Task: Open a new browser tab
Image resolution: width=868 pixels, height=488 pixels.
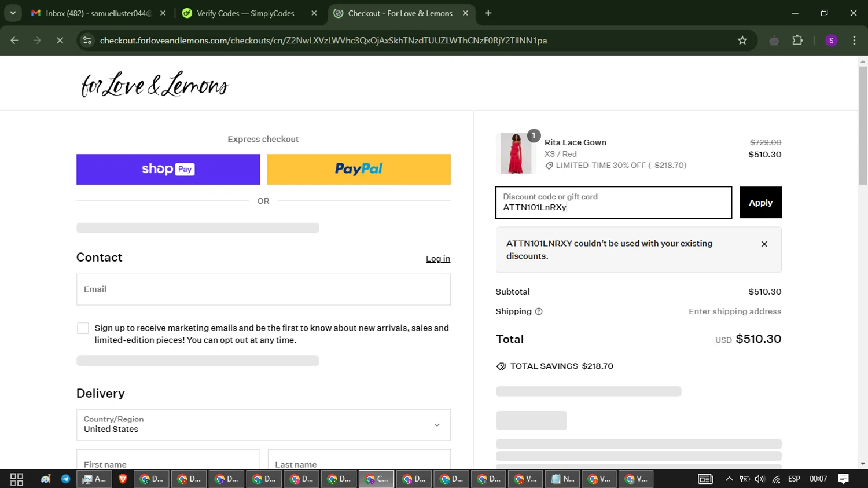Action: pos(488,13)
